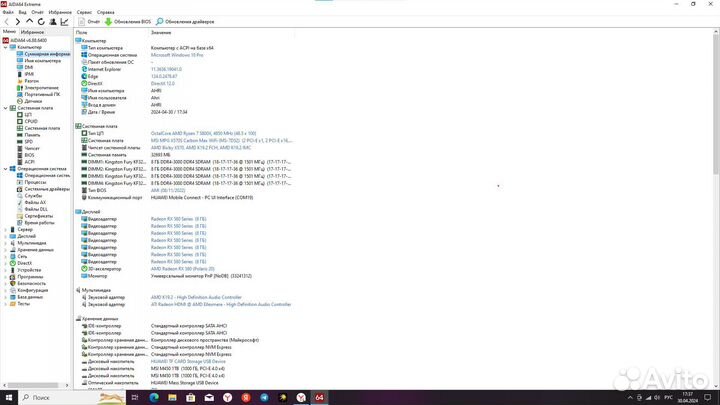Switch to the Меню sidebar tab
The height and width of the screenshot is (405, 720).
(9, 32)
